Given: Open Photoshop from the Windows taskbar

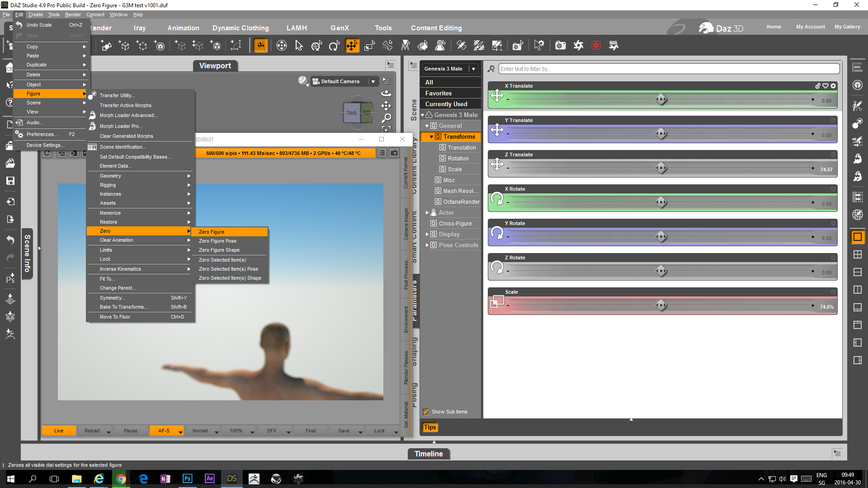Looking at the screenshot, I should tap(187, 479).
